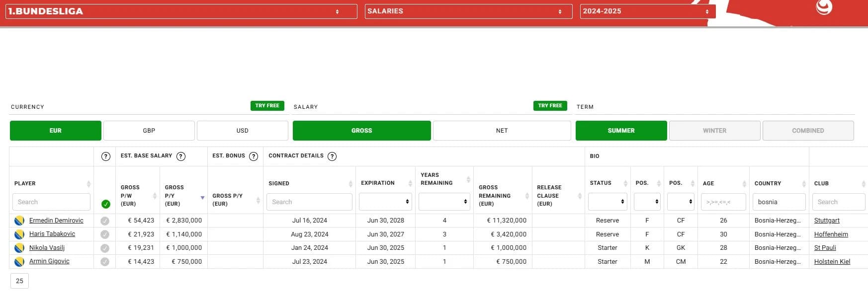Screen dimensions: 868x304
Task: Sort table by Country column
Action: click(x=804, y=184)
